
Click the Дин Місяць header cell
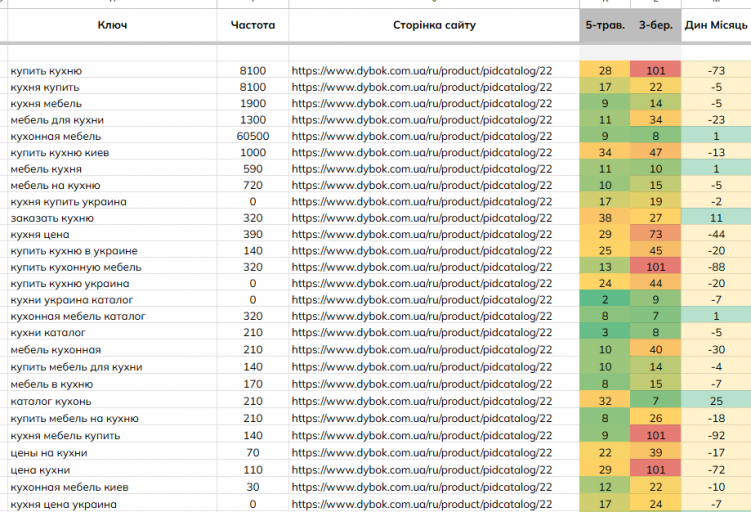tap(716, 25)
